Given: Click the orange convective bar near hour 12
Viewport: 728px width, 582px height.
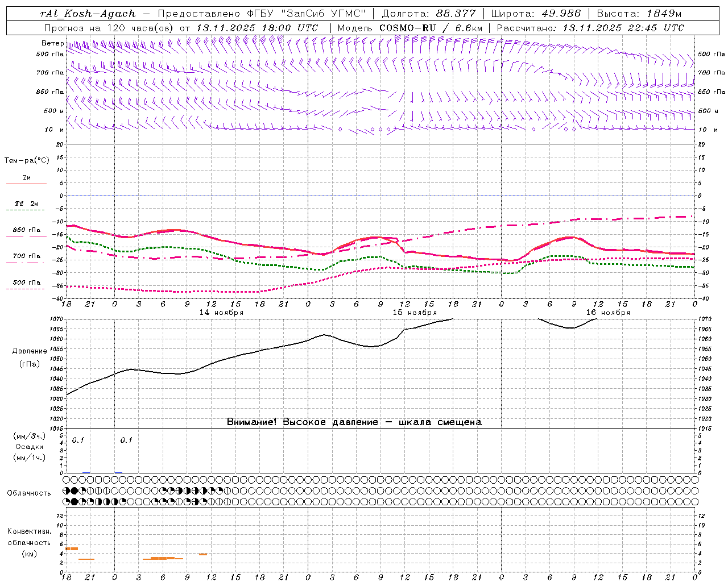Looking at the screenshot, I should [203, 554].
